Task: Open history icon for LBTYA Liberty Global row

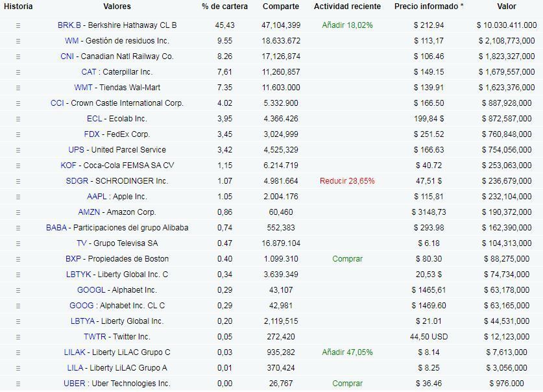Action: (x=18, y=322)
